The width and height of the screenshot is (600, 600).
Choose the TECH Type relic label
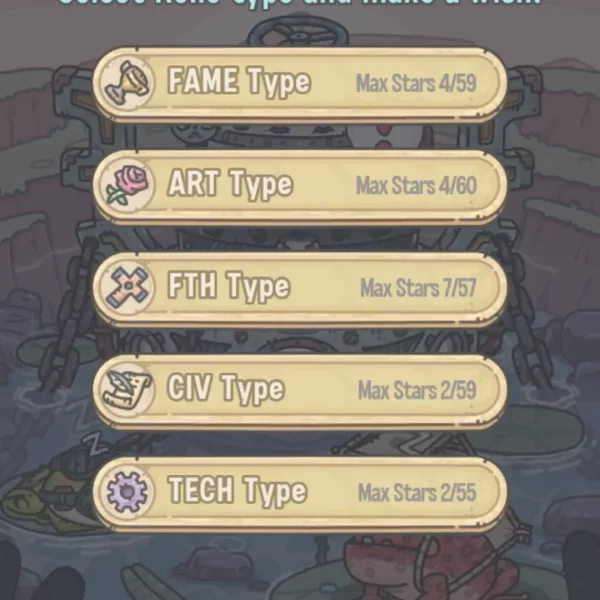coord(237,491)
